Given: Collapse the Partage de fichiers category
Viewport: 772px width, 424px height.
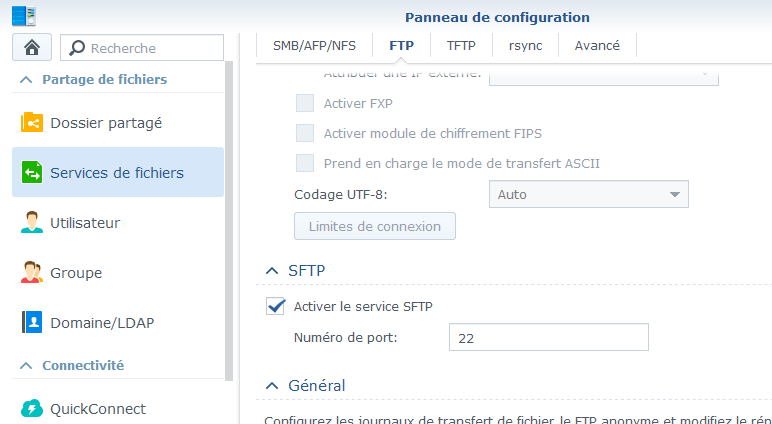Looking at the screenshot, I should tap(26, 79).
